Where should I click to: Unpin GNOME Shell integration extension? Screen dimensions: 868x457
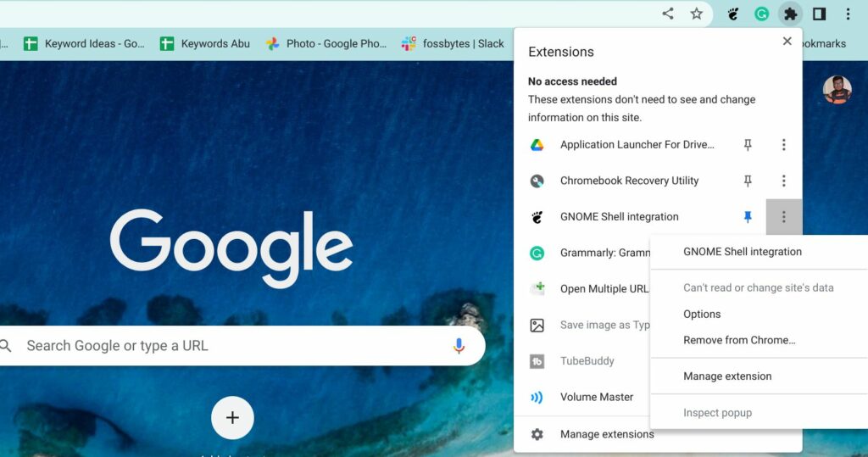748,216
